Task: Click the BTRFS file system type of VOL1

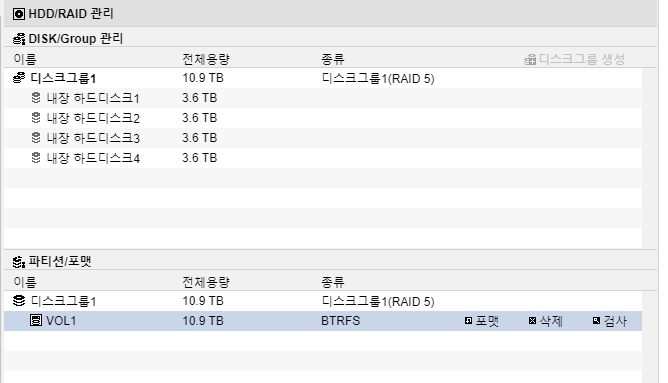Action: [340, 321]
